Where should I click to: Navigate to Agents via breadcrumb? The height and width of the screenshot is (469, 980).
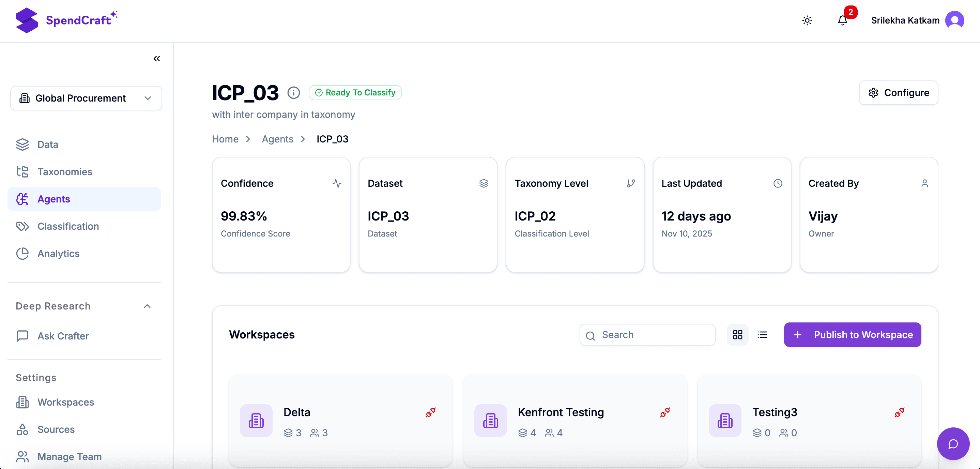277,139
